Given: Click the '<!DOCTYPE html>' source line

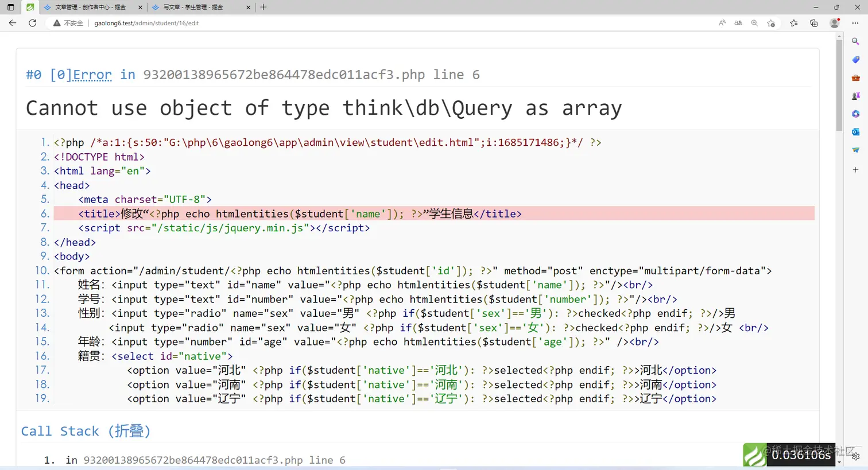Looking at the screenshot, I should [99, 157].
